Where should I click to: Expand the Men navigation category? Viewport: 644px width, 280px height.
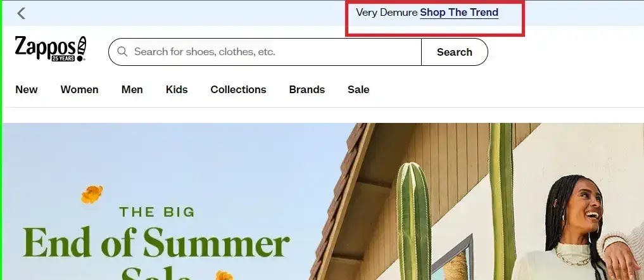click(132, 89)
